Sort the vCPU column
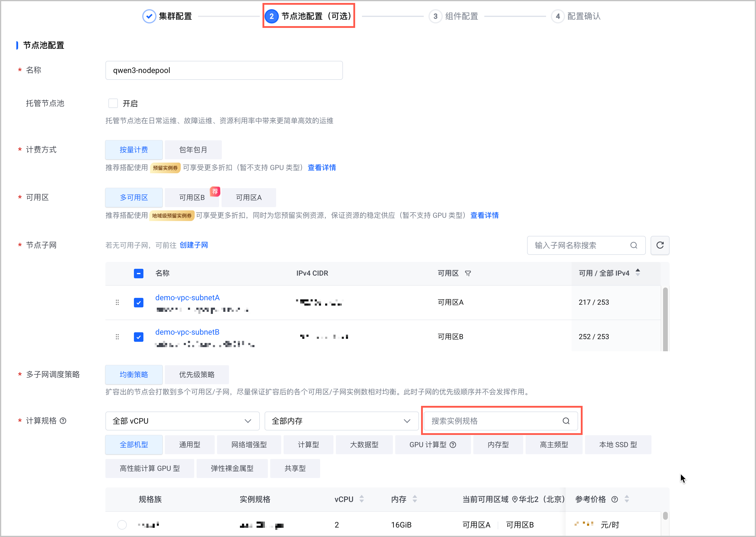 (x=362, y=499)
